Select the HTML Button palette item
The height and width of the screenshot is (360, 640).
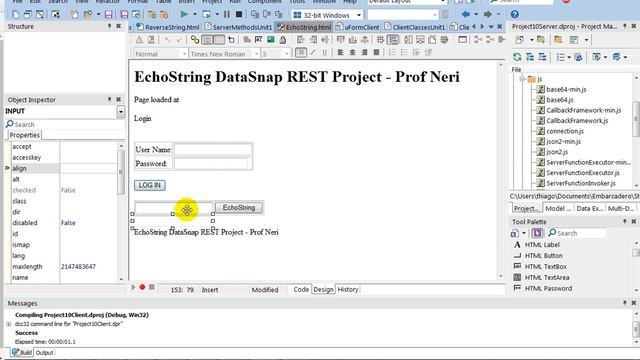tap(543, 256)
